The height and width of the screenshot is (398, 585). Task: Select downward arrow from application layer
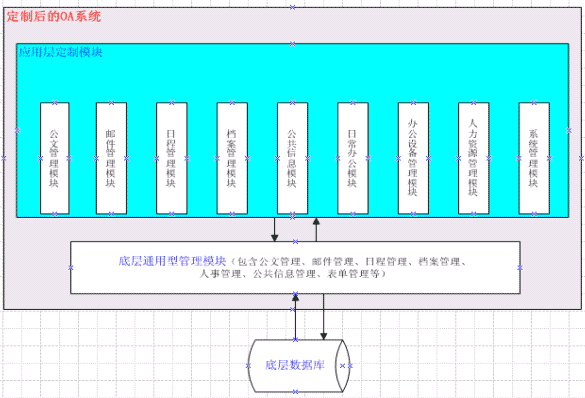coord(275,229)
